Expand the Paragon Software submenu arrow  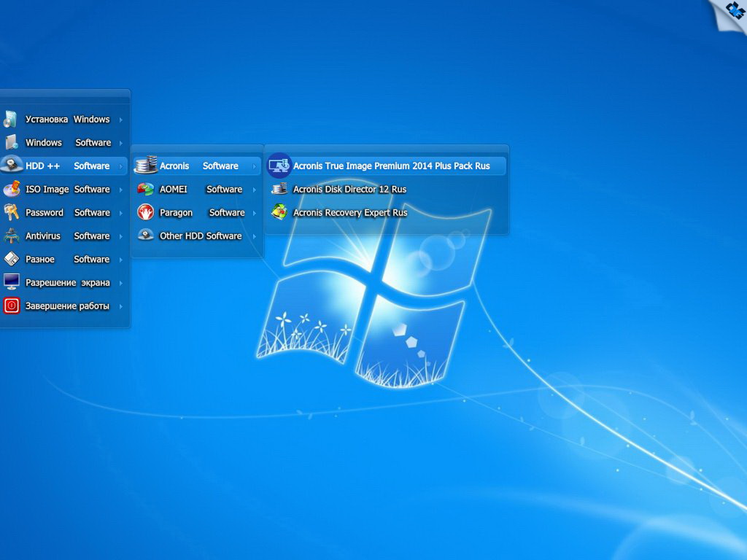[x=255, y=213]
